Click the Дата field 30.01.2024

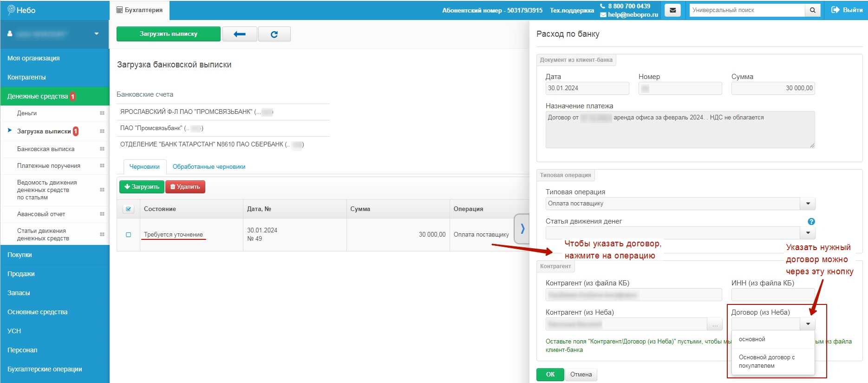tap(587, 88)
